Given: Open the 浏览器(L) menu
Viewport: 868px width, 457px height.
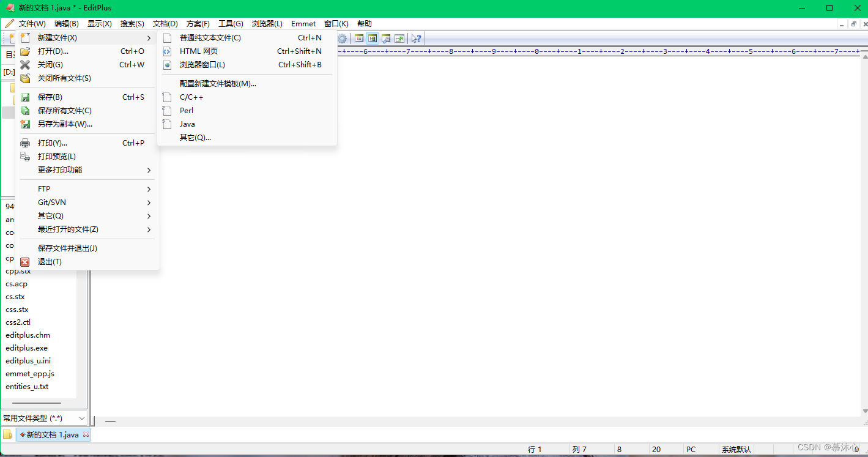Looking at the screenshot, I should click(267, 24).
